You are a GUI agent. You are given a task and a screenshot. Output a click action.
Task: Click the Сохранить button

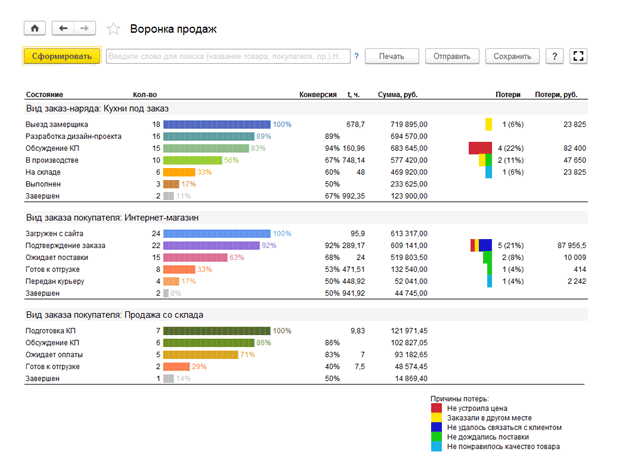point(512,56)
